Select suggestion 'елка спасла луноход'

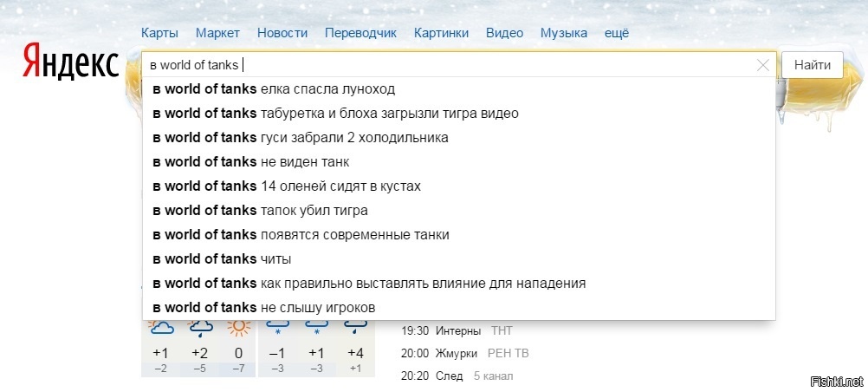point(459,89)
